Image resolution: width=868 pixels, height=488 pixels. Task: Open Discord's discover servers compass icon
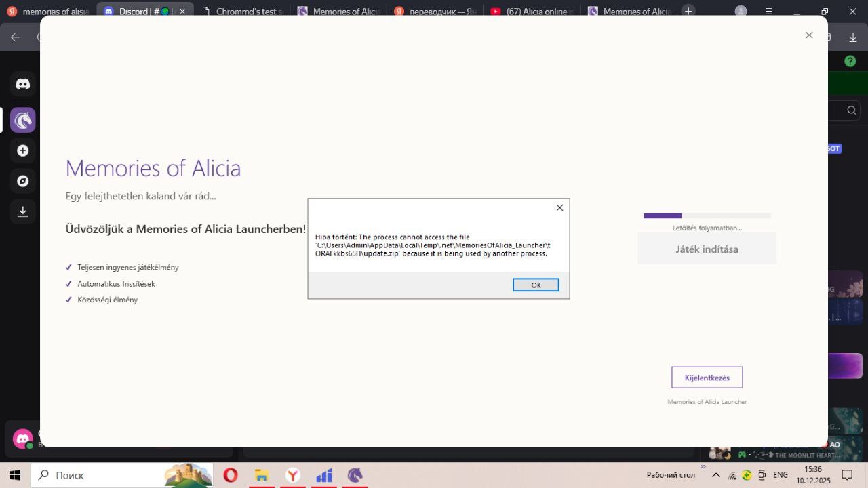pos(23,181)
